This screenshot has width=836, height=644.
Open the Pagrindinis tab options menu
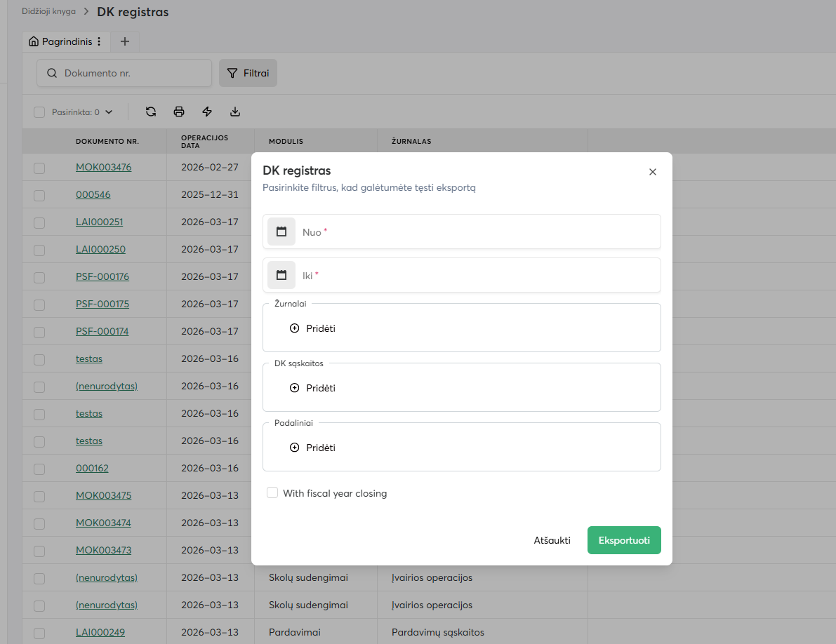coord(99,41)
